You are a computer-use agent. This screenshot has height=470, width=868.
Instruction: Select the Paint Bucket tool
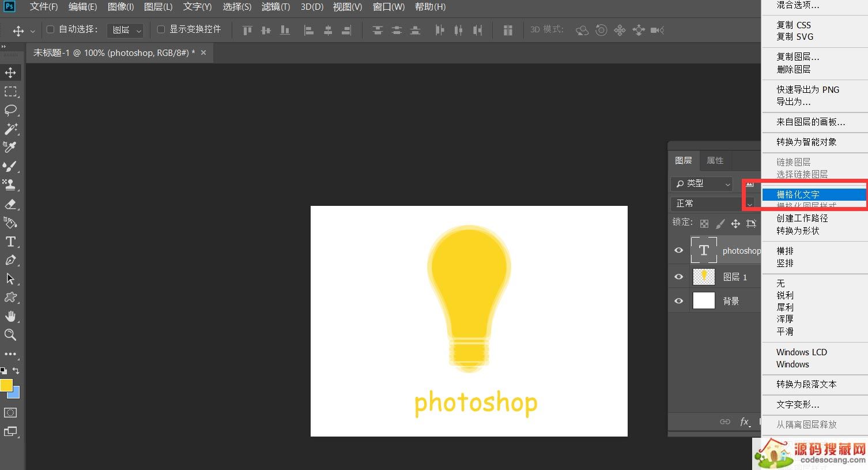(10, 223)
